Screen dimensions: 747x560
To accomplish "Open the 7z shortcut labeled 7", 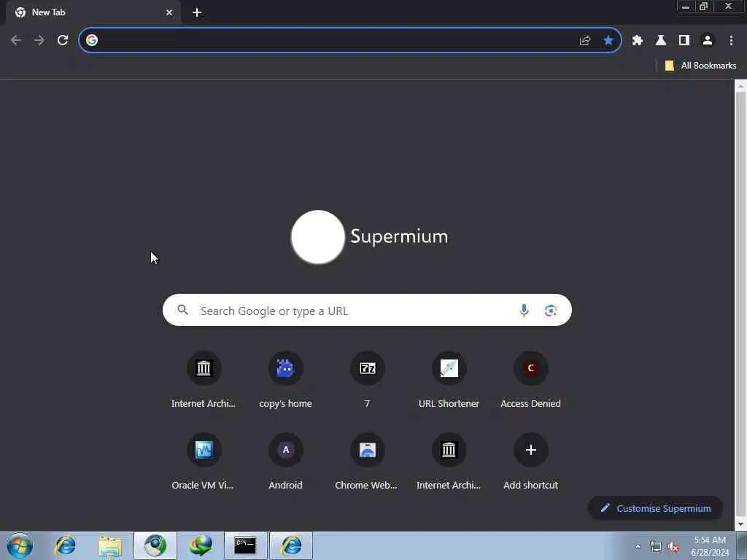I will coord(368,379).
